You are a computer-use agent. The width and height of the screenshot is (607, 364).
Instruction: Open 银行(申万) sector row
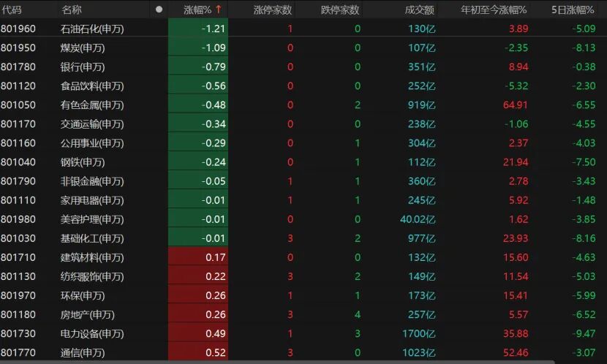pyautogui.click(x=83, y=67)
